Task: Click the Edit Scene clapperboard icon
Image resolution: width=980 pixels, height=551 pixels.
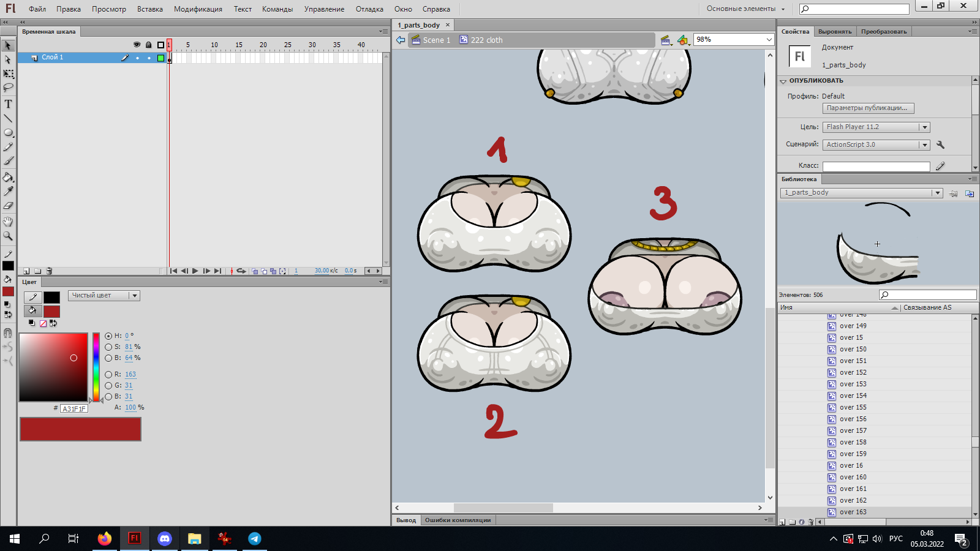Action: [666, 40]
